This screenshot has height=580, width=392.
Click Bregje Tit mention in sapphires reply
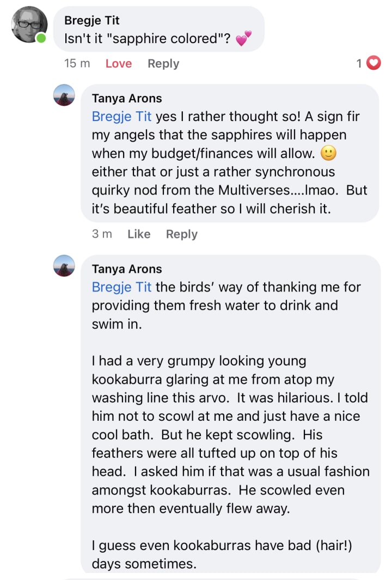pos(121,116)
